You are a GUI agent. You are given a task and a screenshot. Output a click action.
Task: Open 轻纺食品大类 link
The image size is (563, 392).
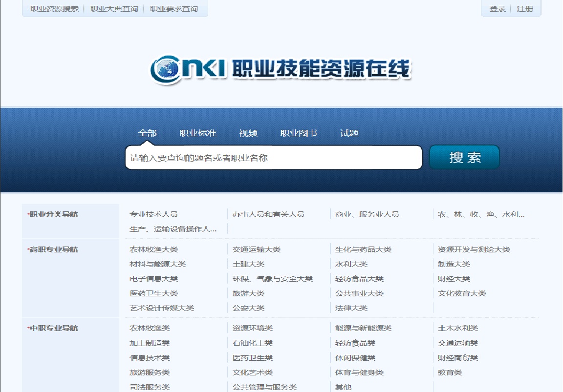click(359, 279)
